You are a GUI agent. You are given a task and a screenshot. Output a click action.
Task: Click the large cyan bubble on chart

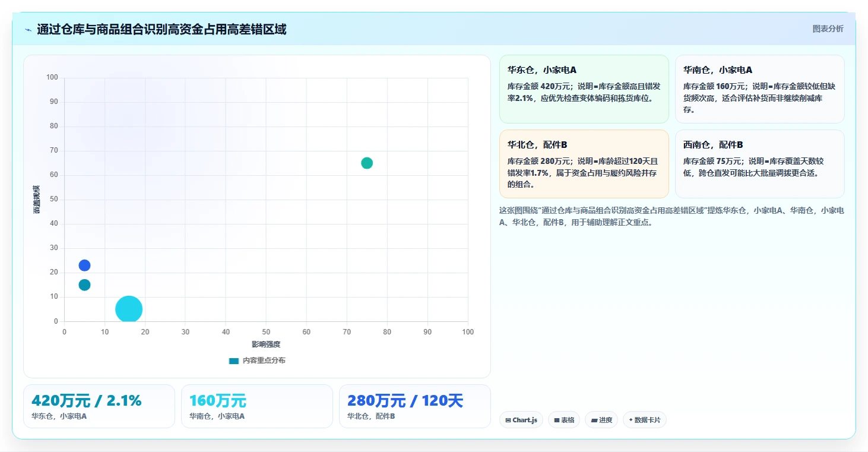129,309
